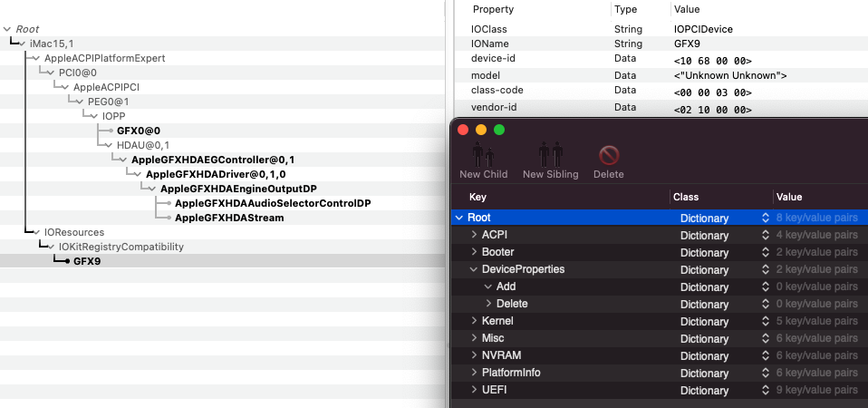Screen dimensions: 868x408
Task: Select the device-id property row
Action: point(661,59)
